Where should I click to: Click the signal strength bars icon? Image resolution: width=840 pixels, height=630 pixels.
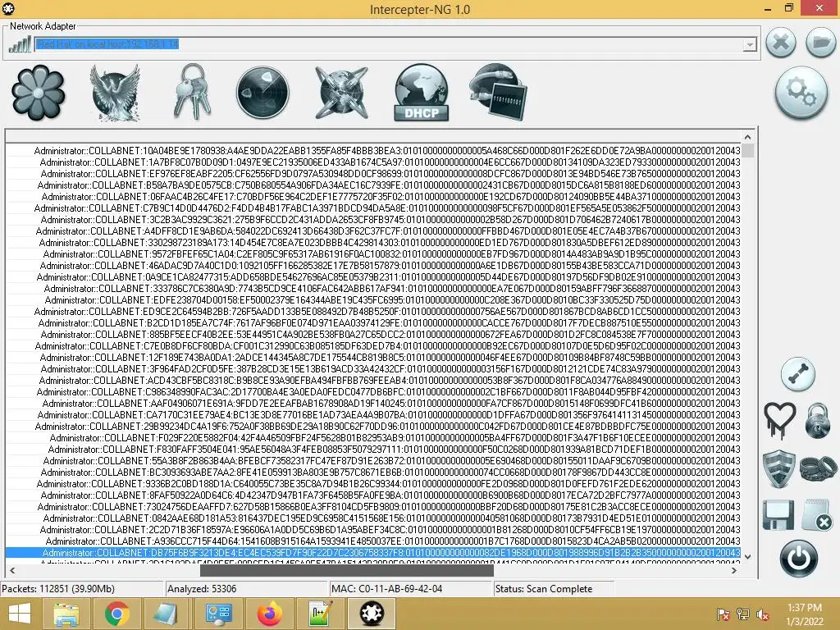tap(20, 44)
